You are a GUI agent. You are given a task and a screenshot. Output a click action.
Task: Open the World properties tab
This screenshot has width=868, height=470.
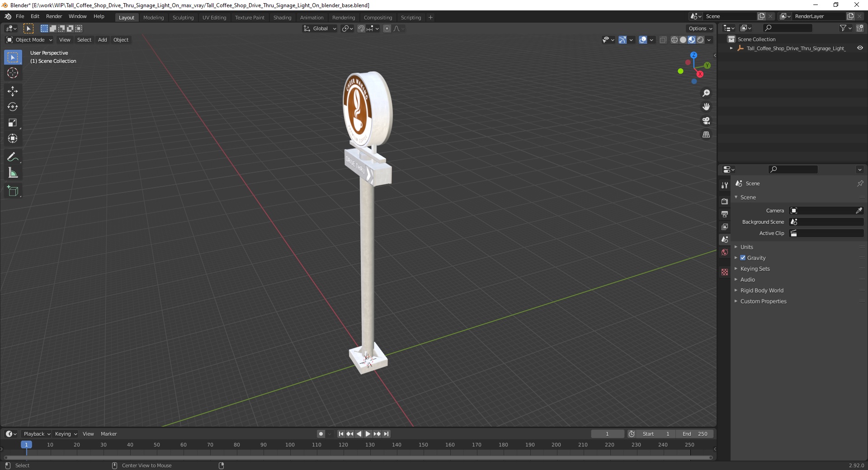click(725, 252)
